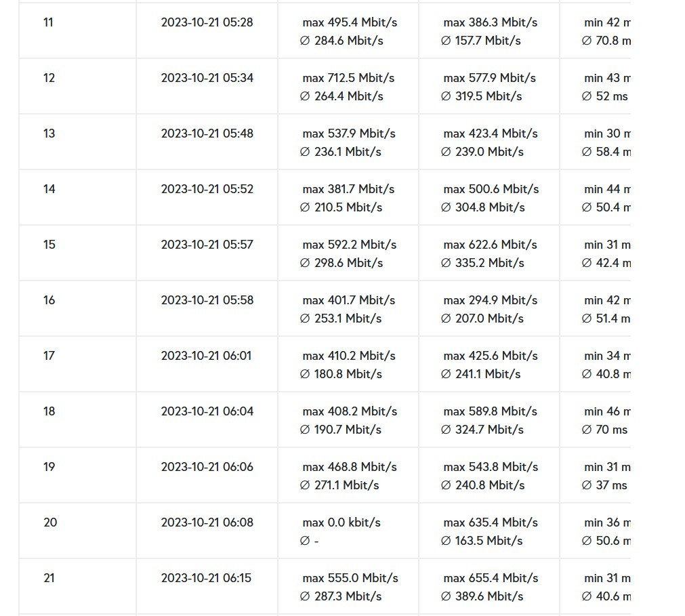The height and width of the screenshot is (616, 685).
Task: Select the max 425.6 Mbit/s value
Action: tap(491, 356)
